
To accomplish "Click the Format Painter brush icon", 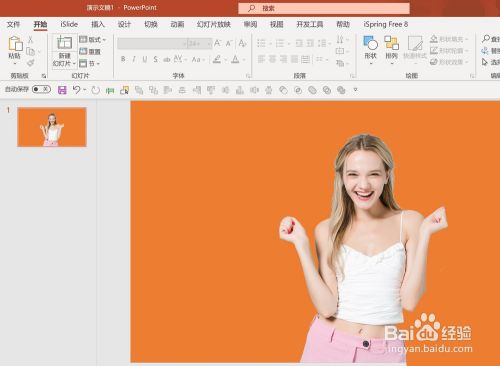I will (x=31, y=63).
